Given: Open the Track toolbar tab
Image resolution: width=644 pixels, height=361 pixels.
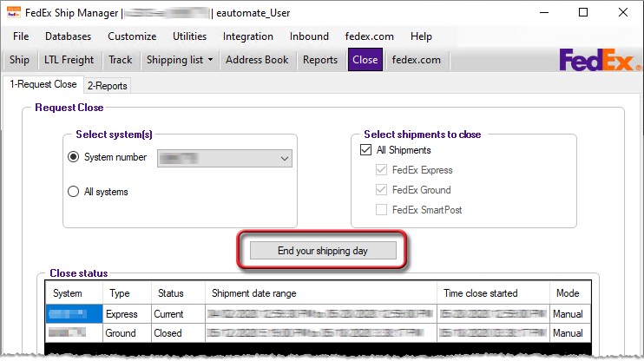Looking at the screenshot, I should point(121,60).
